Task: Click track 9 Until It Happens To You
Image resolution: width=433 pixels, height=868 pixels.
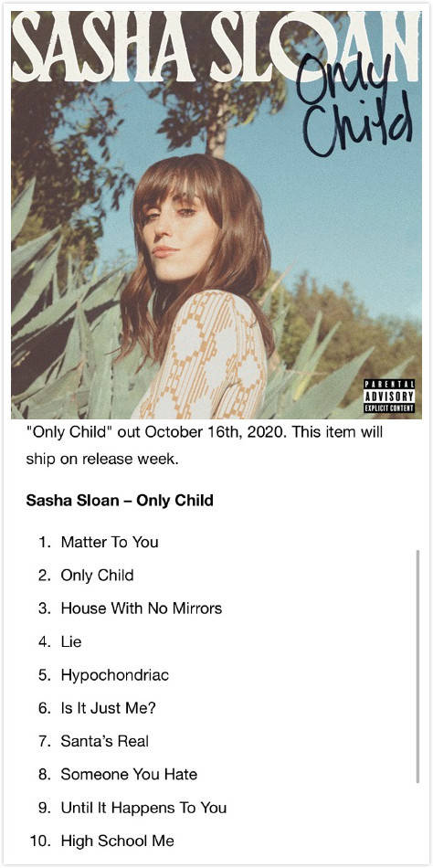Action: click(x=144, y=807)
